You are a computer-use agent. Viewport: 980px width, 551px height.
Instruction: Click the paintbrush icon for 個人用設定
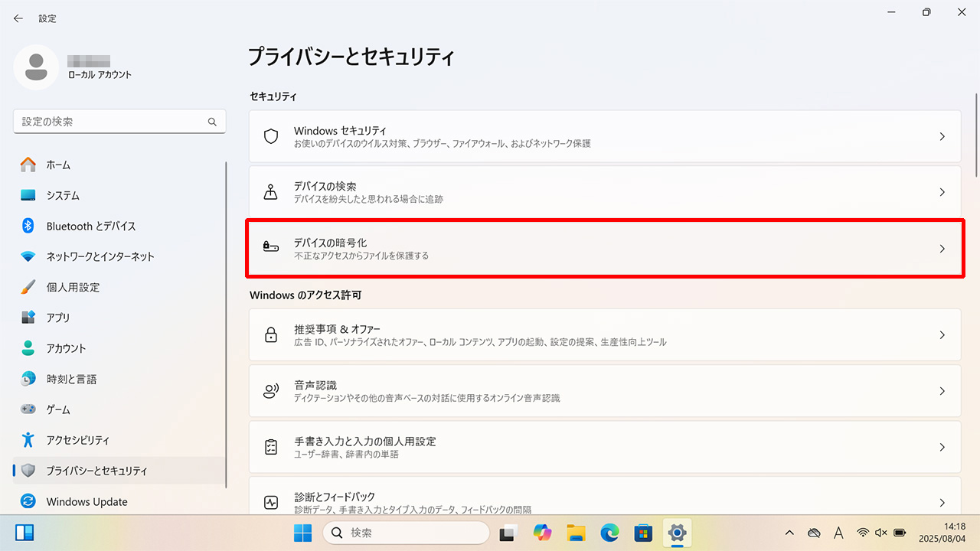coord(28,287)
